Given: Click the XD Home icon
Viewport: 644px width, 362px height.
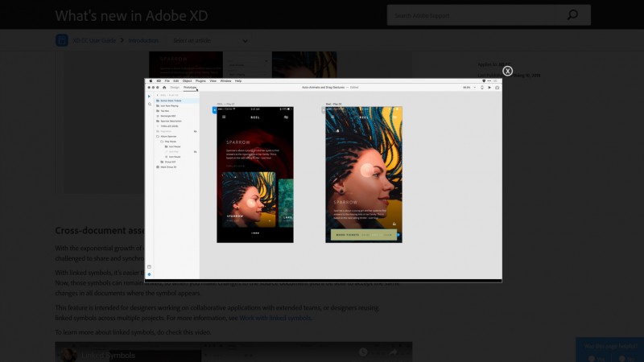Looking at the screenshot, I should (164, 88).
